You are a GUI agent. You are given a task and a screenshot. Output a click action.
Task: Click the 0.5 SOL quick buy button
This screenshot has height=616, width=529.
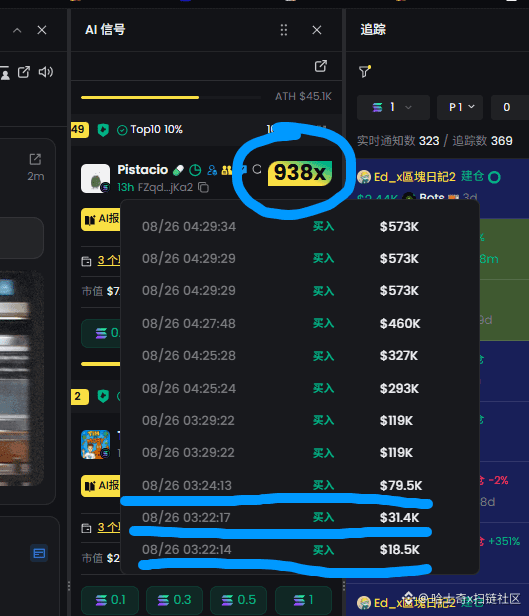pyautogui.click(x=238, y=600)
